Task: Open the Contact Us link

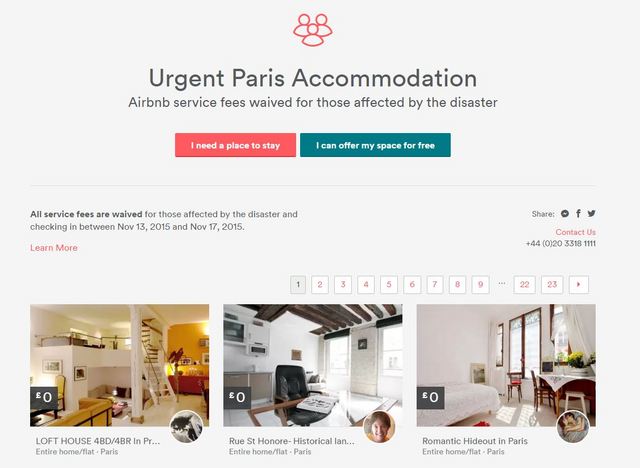Action: (575, 232)
